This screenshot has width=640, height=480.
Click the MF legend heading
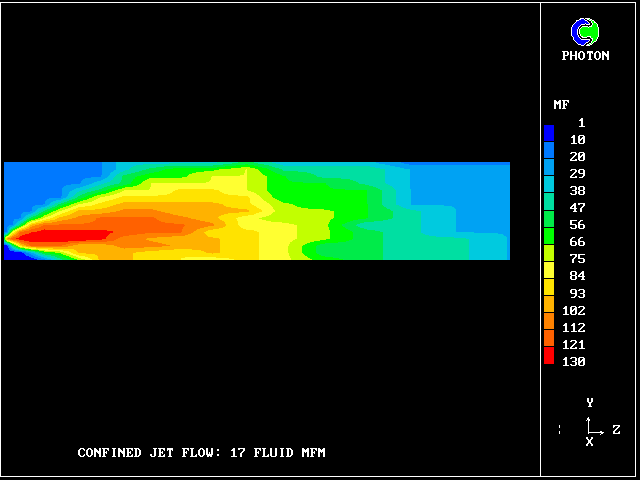561,105
